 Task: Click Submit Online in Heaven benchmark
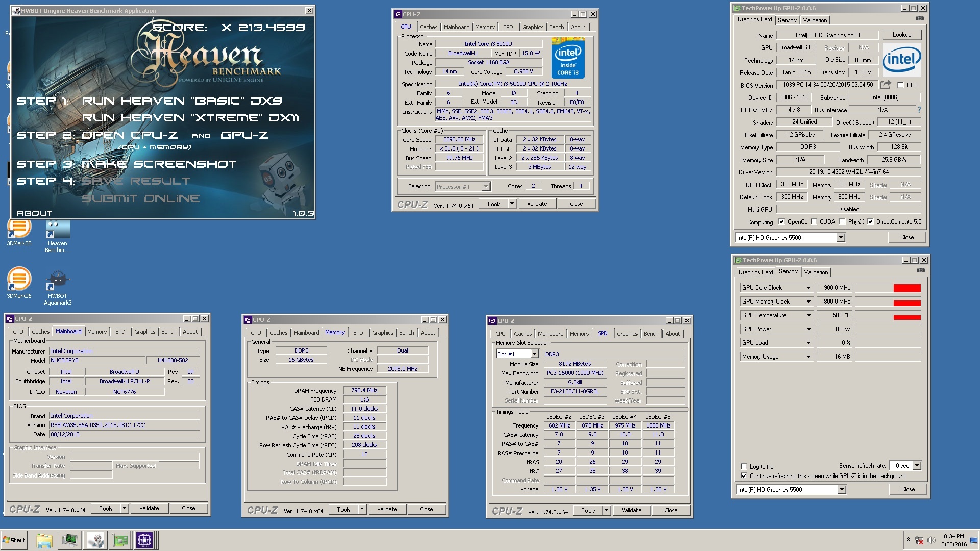141,198
